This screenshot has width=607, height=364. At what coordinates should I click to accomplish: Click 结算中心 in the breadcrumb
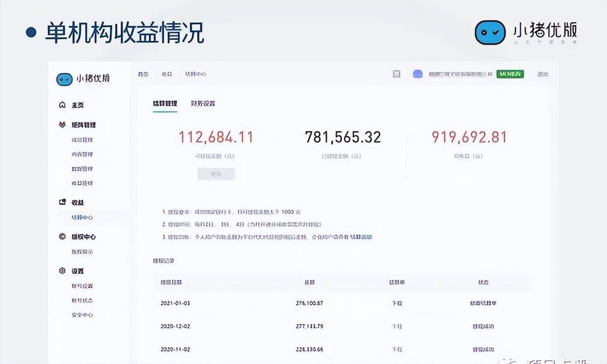point(196,74)
